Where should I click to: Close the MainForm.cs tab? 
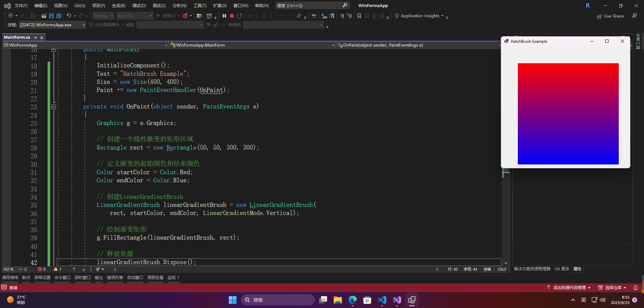42,37
